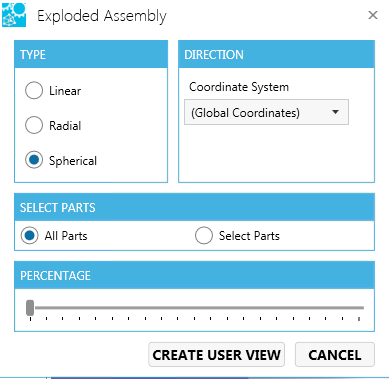Image resolution: width=389 pixels, height=379 pixels.
Task: Select the Radial explosion type
Action: pos(34,125)
